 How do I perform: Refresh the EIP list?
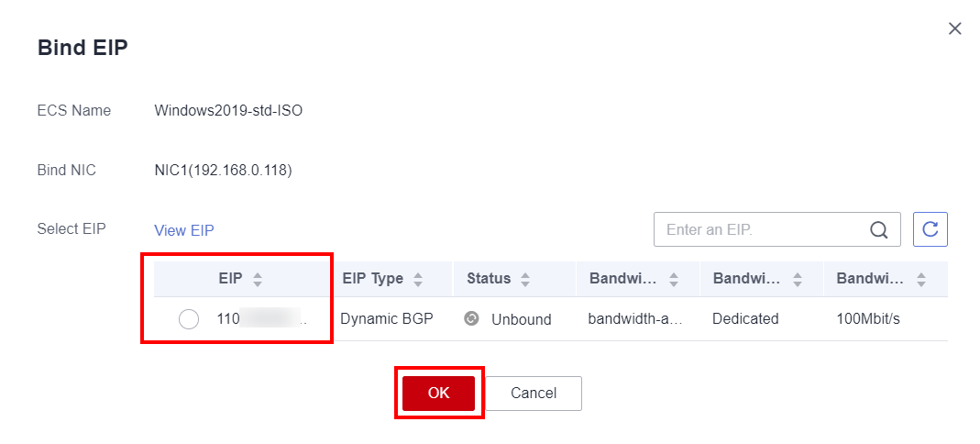click(x=930, y=229)
